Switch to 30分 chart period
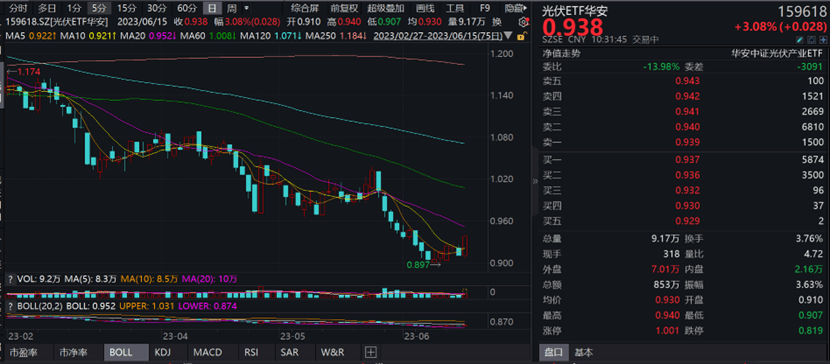This screenshot has width=830, height=364. pyautogui.click(x=156, y=8)
